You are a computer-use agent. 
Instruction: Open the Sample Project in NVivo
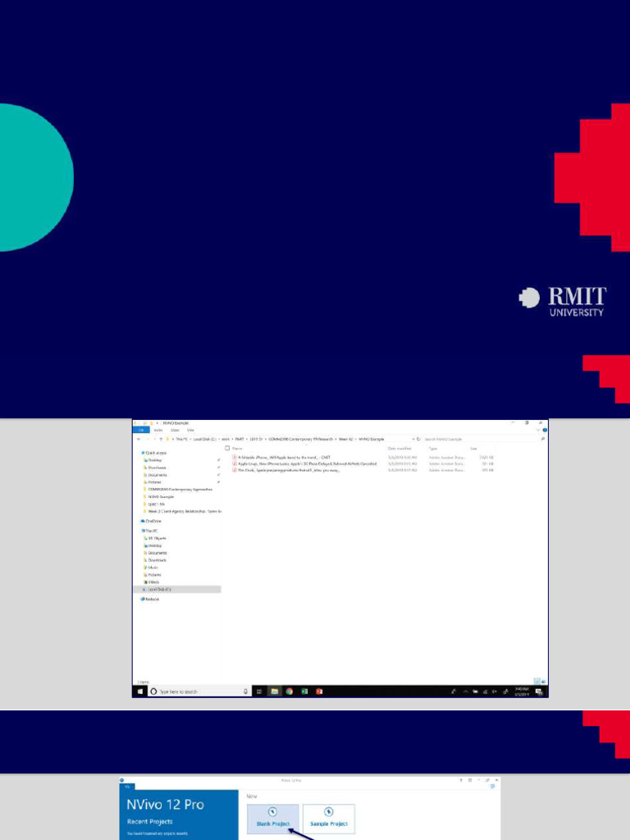pos(329,818)
